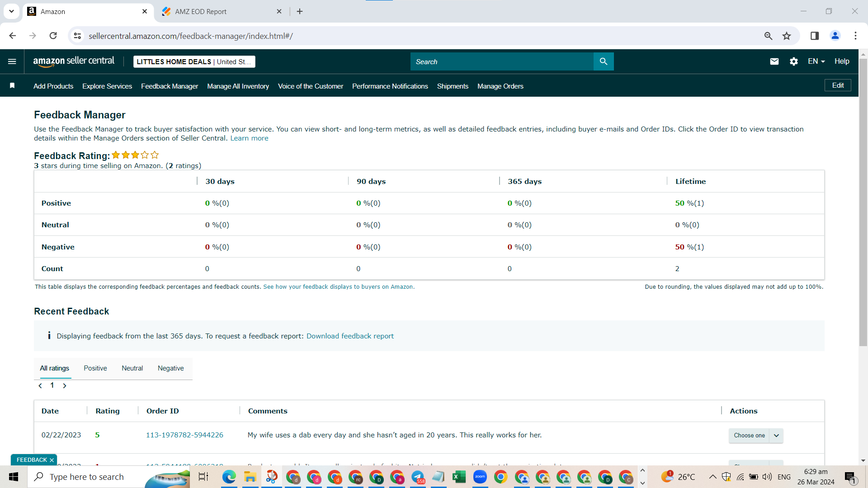This screenshot has width=868, height=488.
Task: Go to next feedback page
Action: tap(65, 385)
